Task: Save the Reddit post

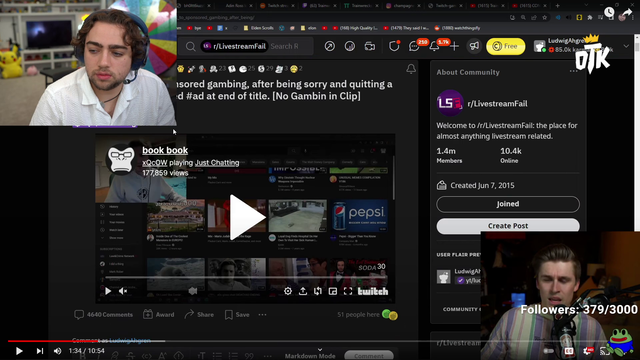Action: coord(237,315)
